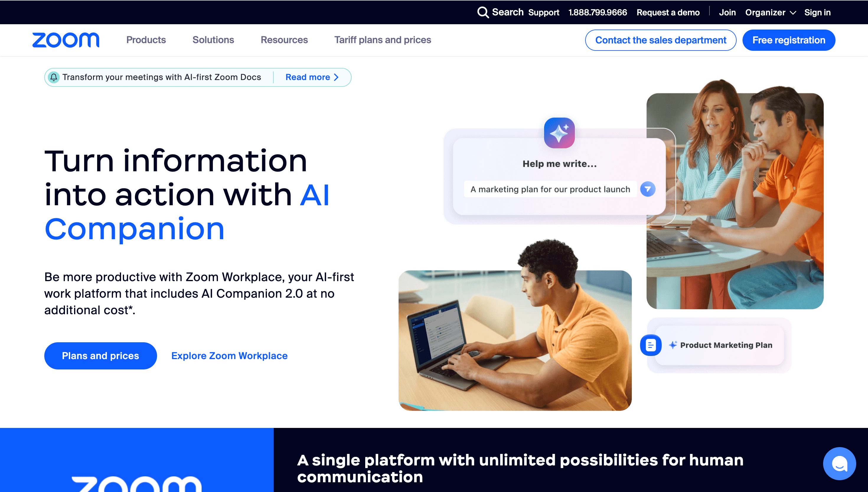Click the Plans and prices button
Viewport: 868px width, 492px height.
click(x=100, y=356)
